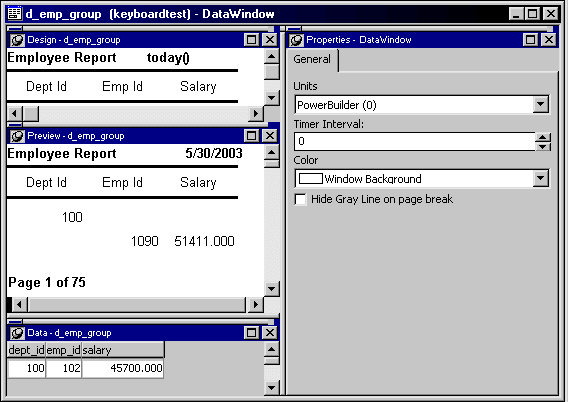Click the Design view panel icon

coord(17,40)
